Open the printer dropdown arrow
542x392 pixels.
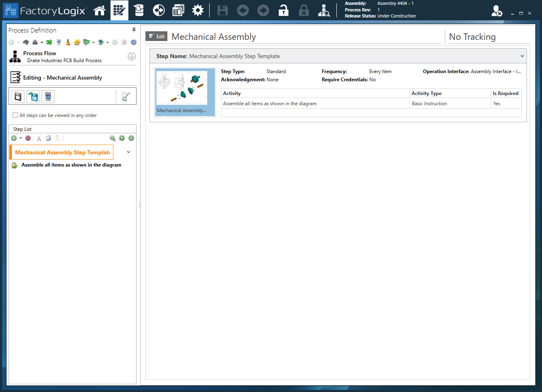coord(42,42)
